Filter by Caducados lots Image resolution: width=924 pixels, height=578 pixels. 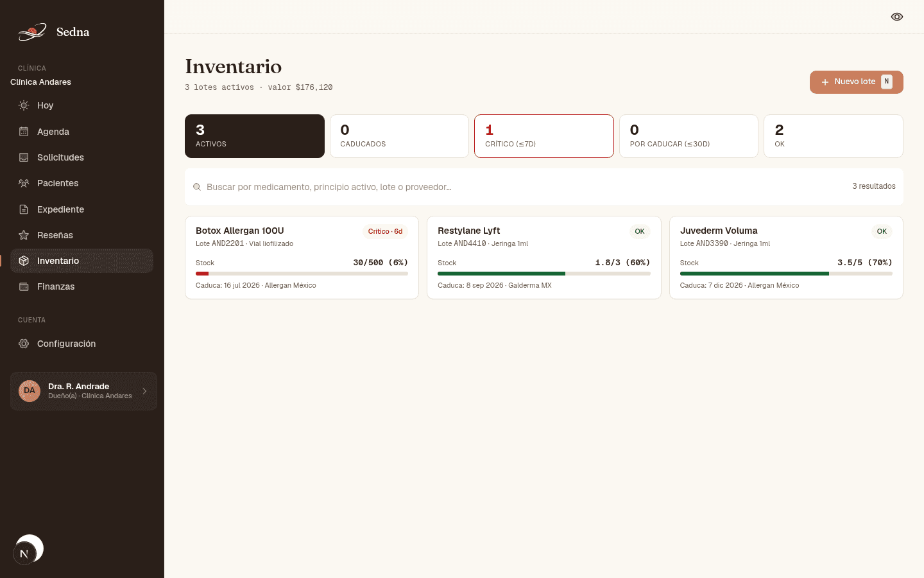[399, 136]
